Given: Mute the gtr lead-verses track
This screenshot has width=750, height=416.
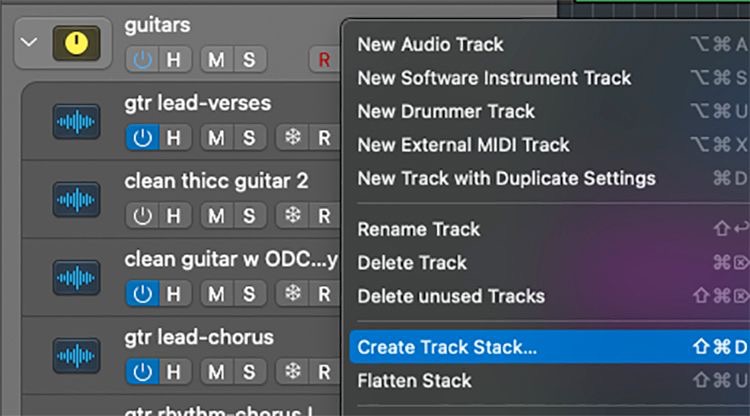Looking at the screenshot, I should tap(216, 137).
